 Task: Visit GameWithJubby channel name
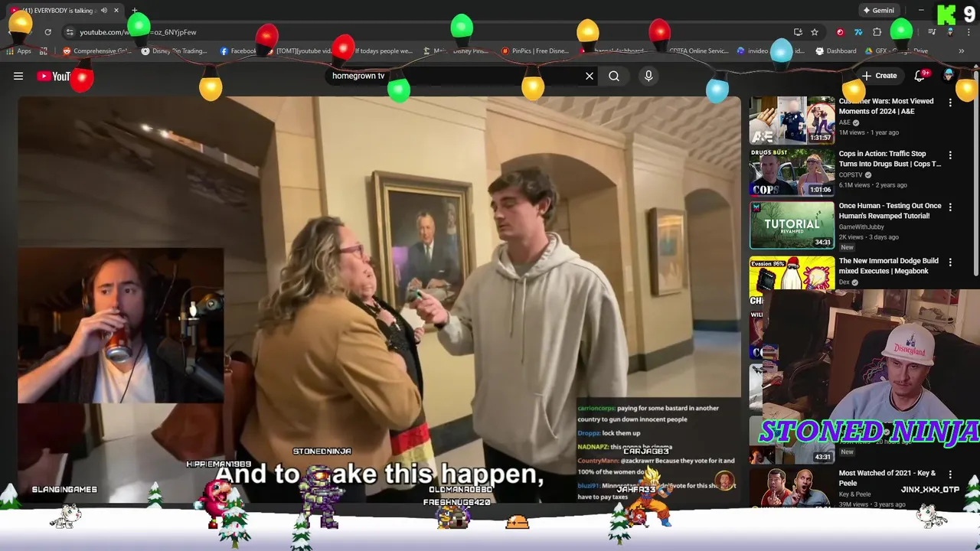point(861,227)
